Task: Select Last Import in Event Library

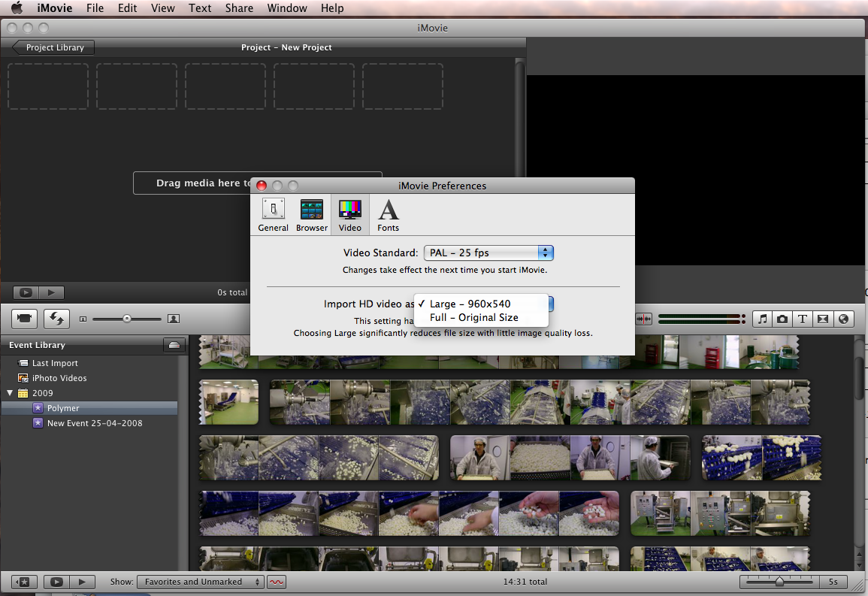Action: pos(55,363)
